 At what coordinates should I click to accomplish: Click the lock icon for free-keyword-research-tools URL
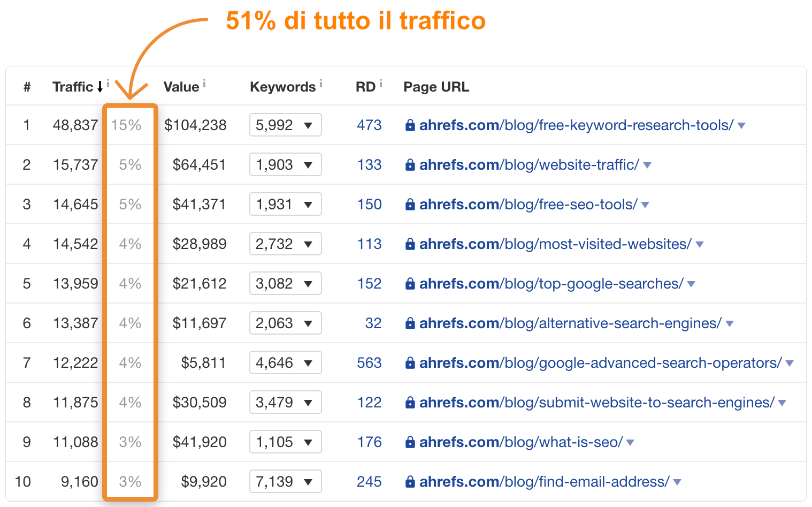410,125
